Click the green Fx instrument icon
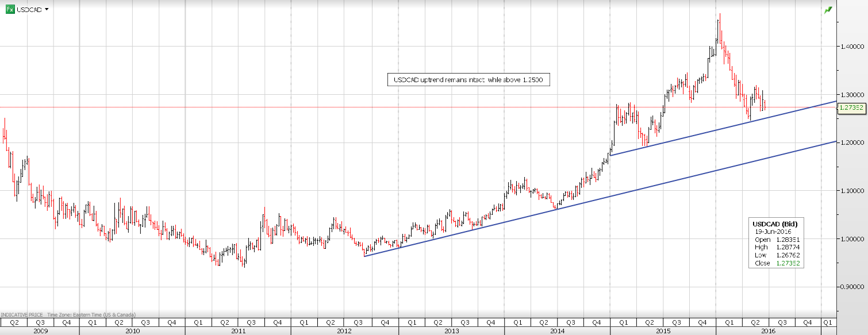Viewport: 868px width, 335px height. [10, 10]
